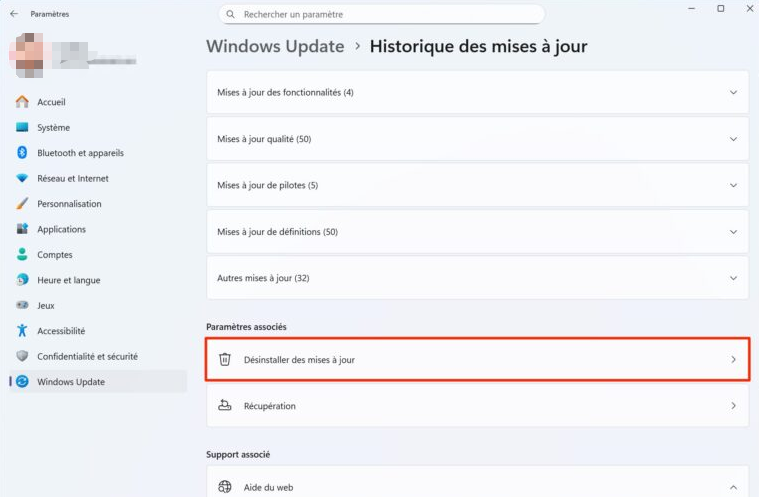Open Comptes settings

(98, 254)
